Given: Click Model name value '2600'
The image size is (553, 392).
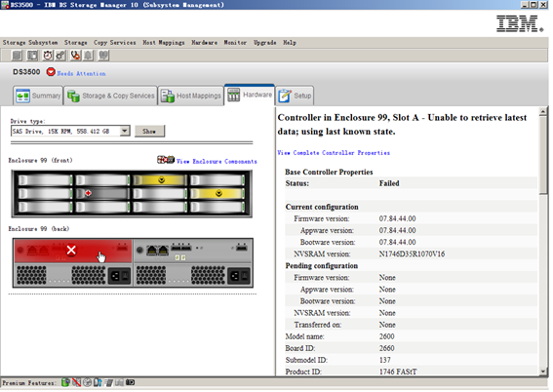Looking at the screenshot, I should (386, 336).
